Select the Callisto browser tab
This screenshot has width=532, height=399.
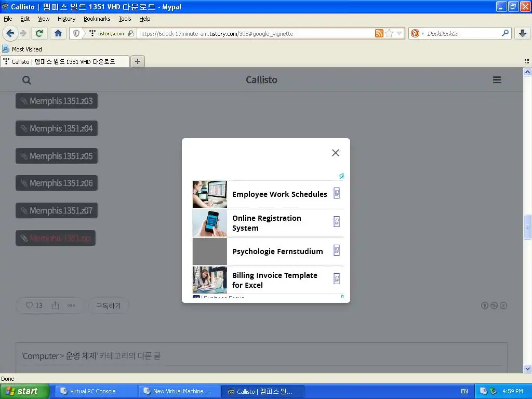point(65,61)
